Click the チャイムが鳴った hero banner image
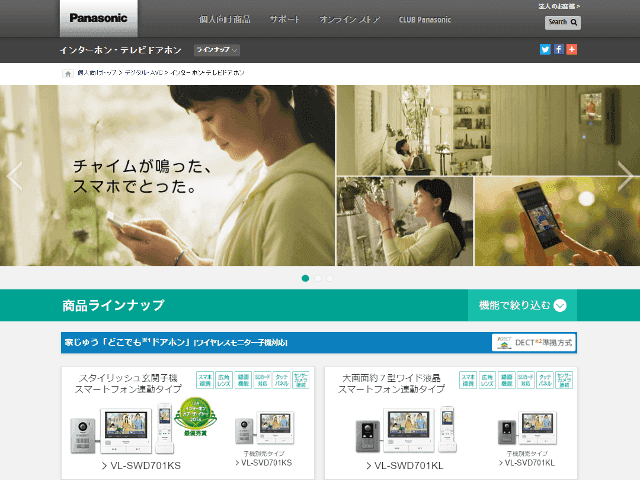This screenshot has height=480, width=640. tap(167, 176)
